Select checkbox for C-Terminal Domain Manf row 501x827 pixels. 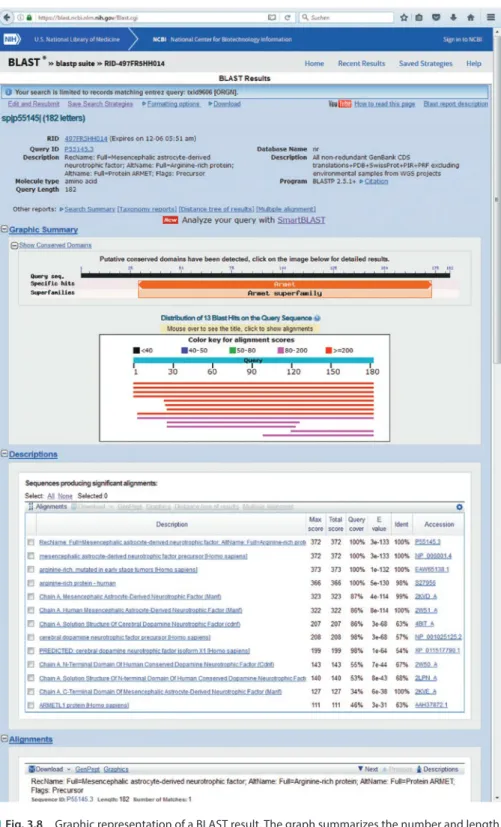[31, 691]
